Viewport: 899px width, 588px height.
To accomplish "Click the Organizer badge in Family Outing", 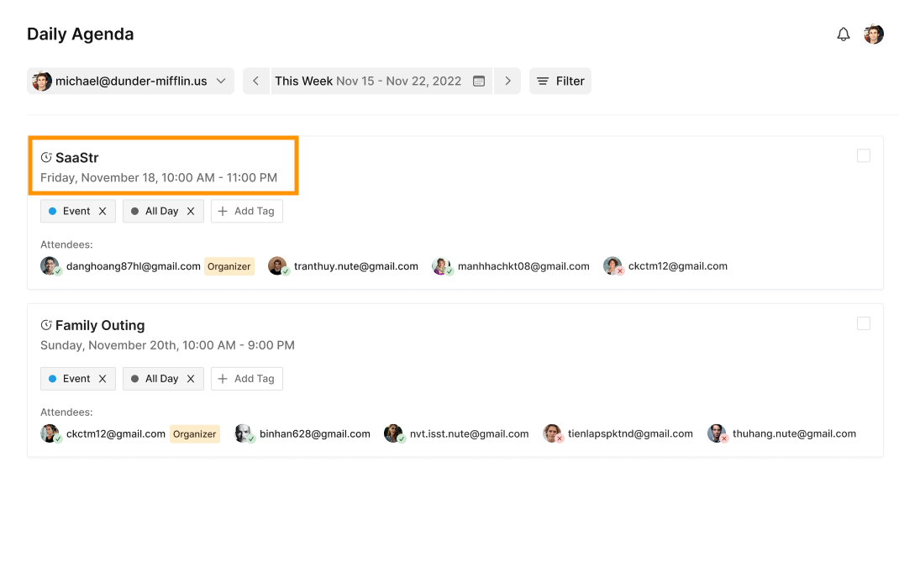I will tap(195, 433).
